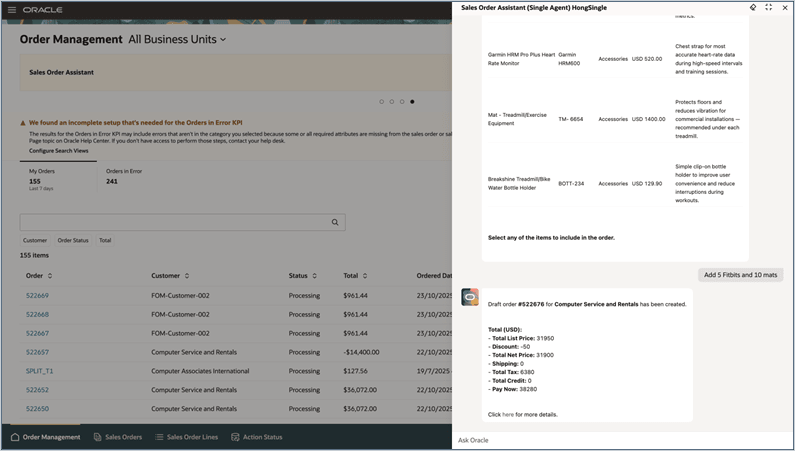This screenshot has height=451, width=795.
Task: Click Computer Associates International customer cell
Action: pyautogui.click(x=200, y=371)
